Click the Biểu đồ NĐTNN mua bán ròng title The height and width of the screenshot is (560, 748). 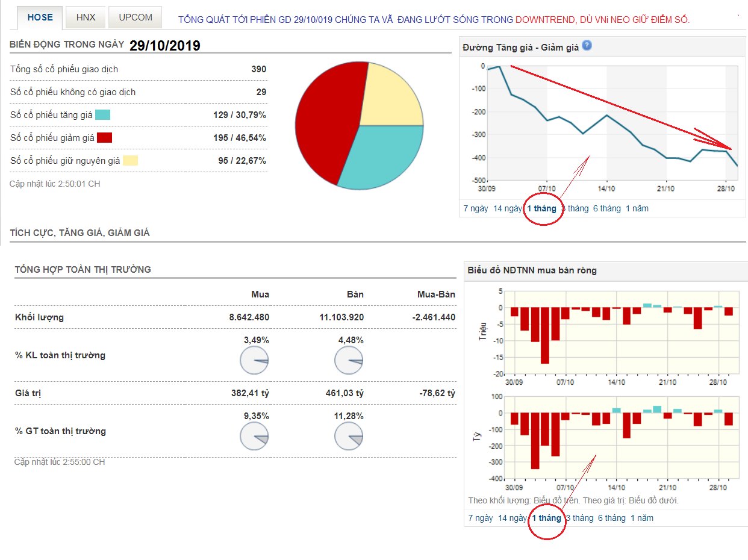(x=532, y=270)
